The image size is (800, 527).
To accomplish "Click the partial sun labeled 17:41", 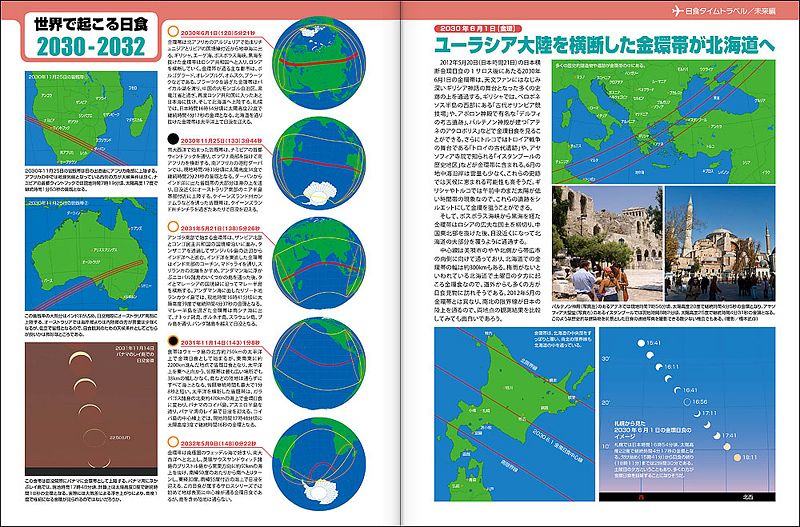I will pyautogui.click(x=716, y=436).
